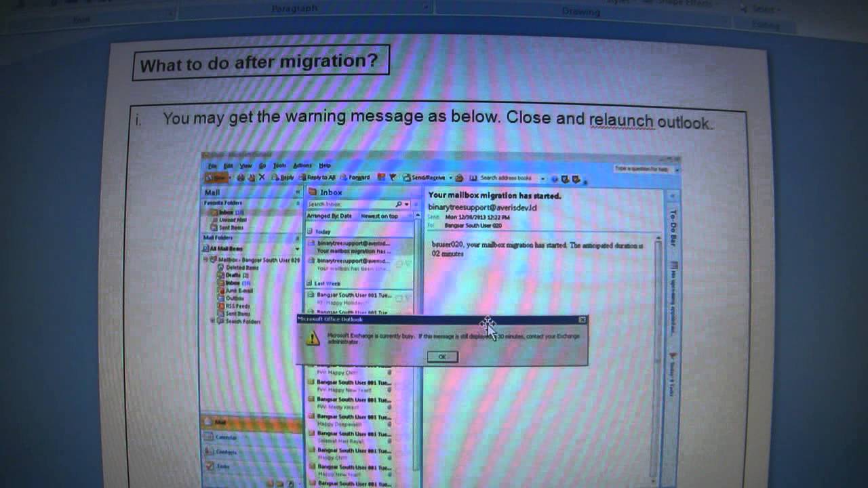The width and height of the screenshot is (868, 488).
Task: Collapse Mailbox - Bangsar South User 020 tree
Action: point(205,260)
